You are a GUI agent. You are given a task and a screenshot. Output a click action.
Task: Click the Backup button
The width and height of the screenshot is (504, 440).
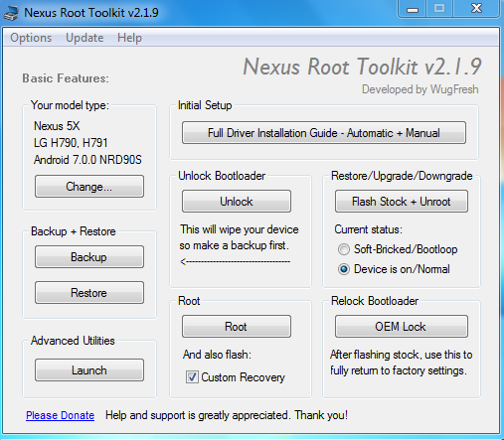point(89,257)
